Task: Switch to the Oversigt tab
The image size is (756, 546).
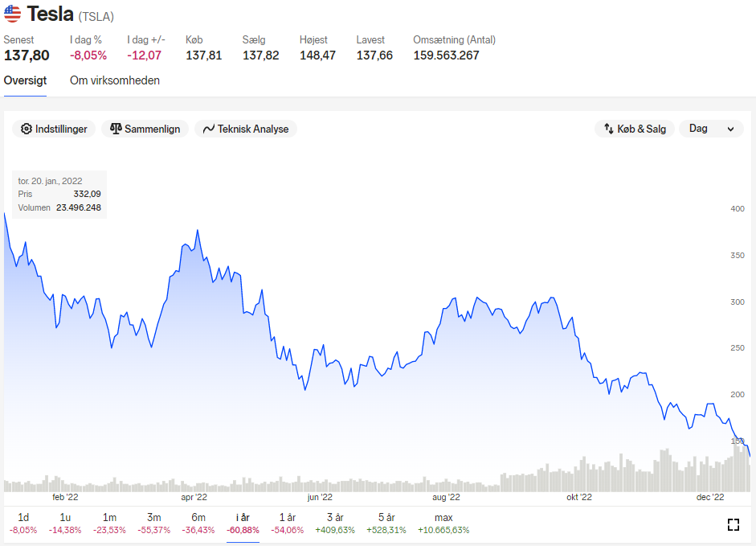Action: point(25,80)
